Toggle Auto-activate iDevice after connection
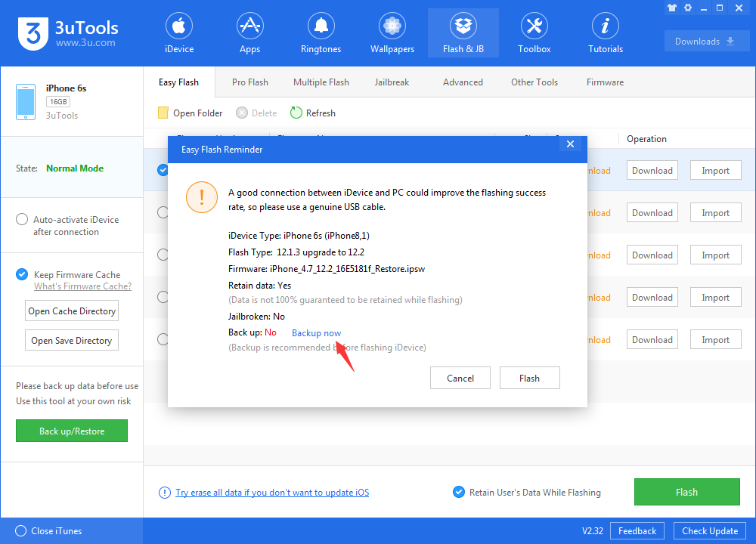756x544 pixels. tap(22, 219)
